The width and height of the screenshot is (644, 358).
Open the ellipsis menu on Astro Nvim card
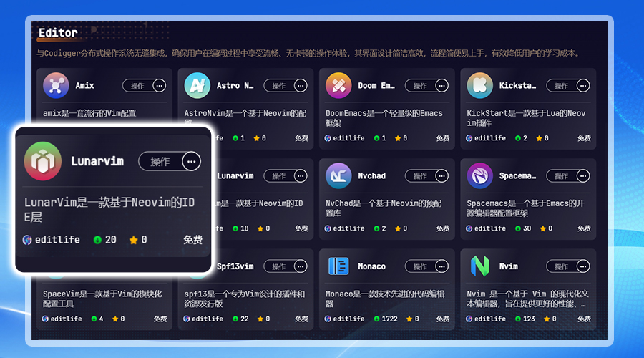pos(301,86)
